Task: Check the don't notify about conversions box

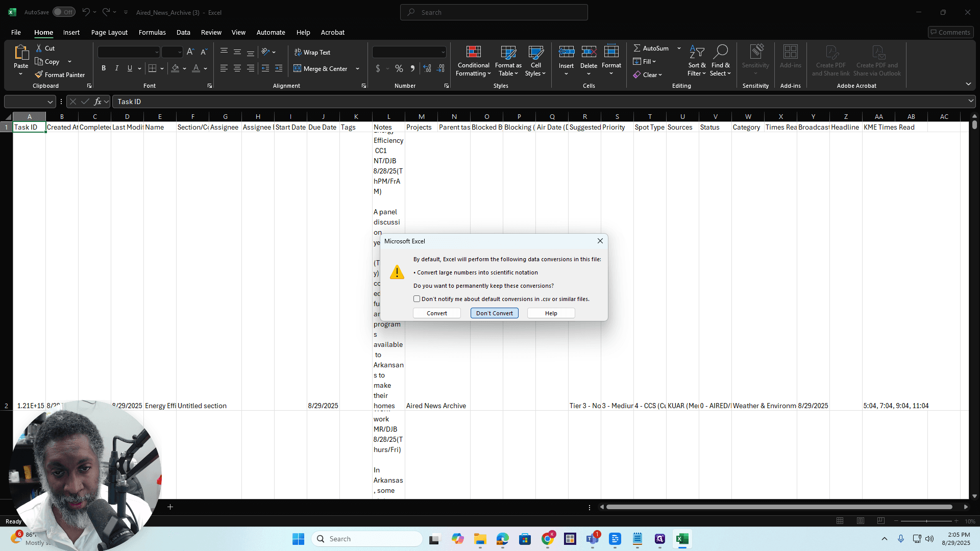Action: pyautogui.click(x=416, y=299)
